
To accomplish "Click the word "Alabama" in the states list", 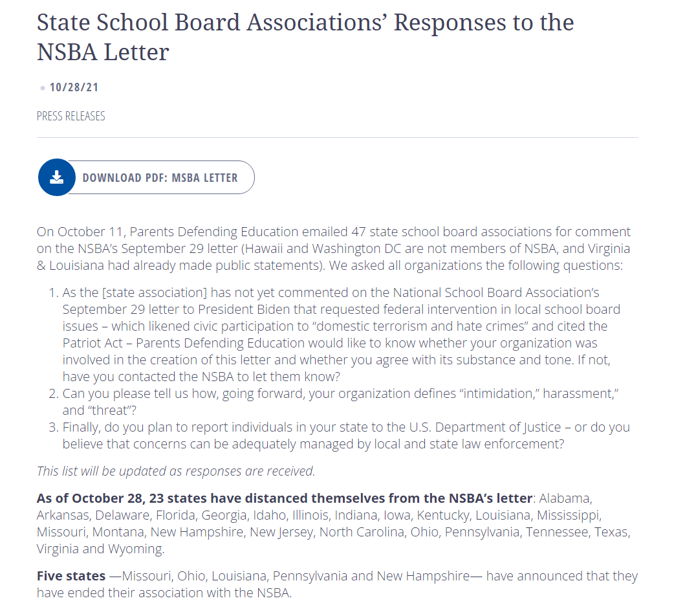I will tap(564, 498).
